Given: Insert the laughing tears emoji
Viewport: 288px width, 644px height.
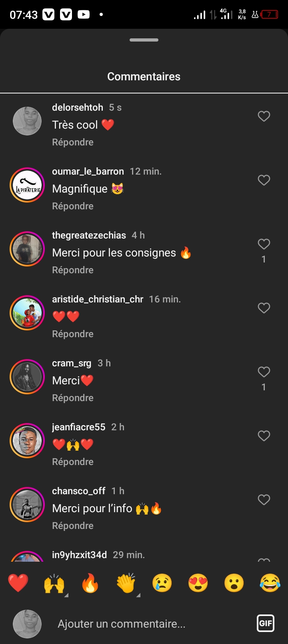Looking at the screenshot, I should [270, 583].
